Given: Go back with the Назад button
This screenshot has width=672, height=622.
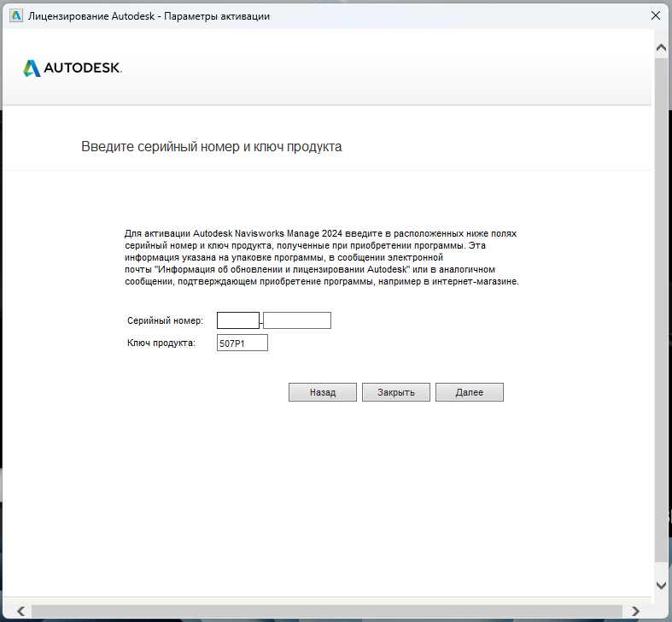Looking at the screenshot, I should point(323,392).
